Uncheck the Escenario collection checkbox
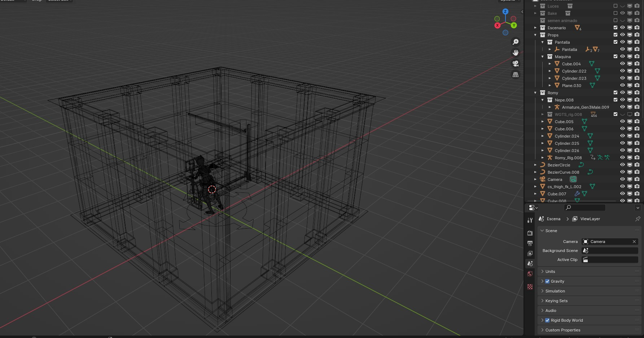 click(615, 28)
